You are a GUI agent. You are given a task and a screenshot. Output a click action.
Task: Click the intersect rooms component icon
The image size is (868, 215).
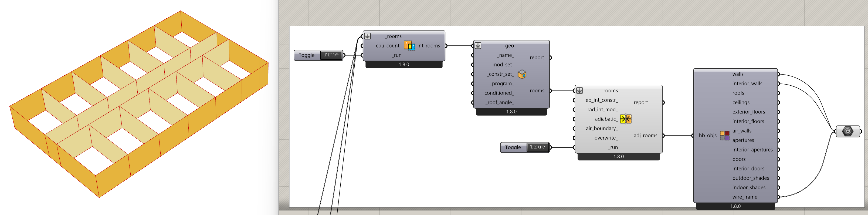pos(409,45)
